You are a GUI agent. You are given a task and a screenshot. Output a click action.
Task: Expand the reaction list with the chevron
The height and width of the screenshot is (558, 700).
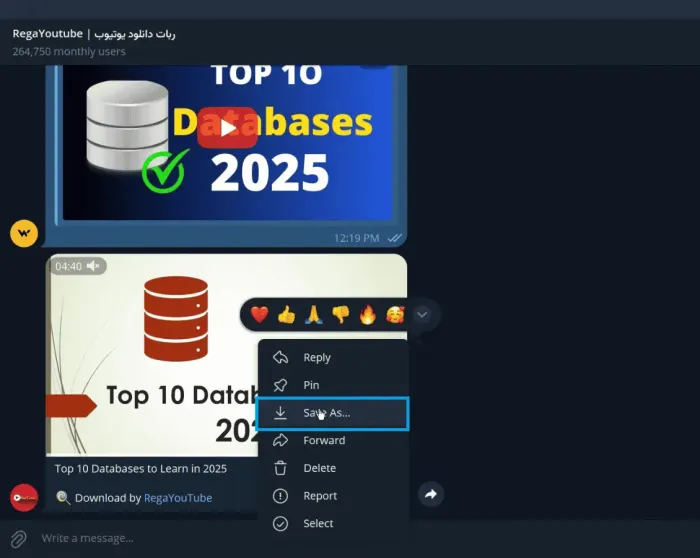pyautogui.click(x=422, y=315)
